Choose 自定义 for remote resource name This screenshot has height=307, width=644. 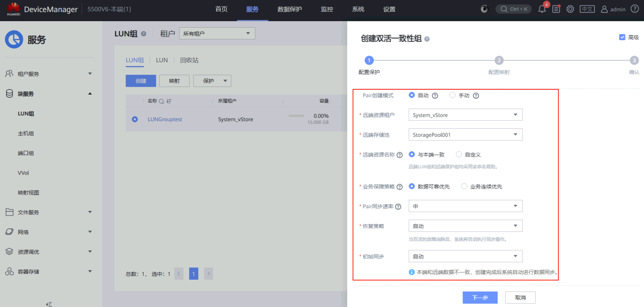tap(459, 155)
